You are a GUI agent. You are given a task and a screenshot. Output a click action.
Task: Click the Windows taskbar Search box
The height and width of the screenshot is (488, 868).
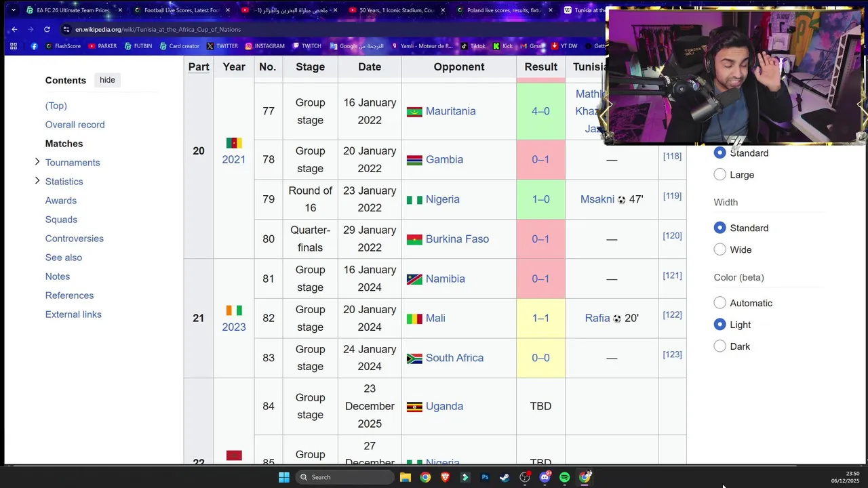pos(345,477)
